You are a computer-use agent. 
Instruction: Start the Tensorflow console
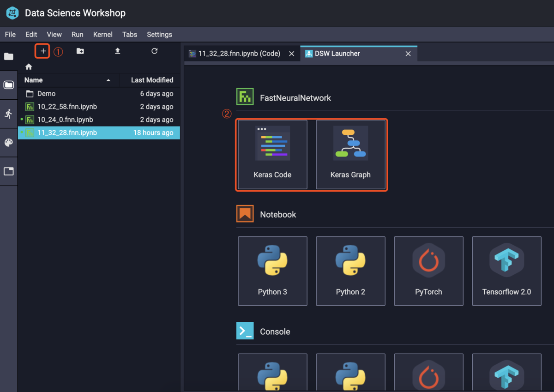[506, 372]
